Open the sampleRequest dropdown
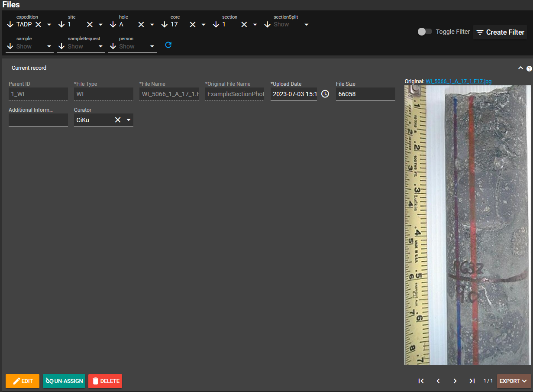Viewport: 533px width, 392px height. (x=100, y=46)
